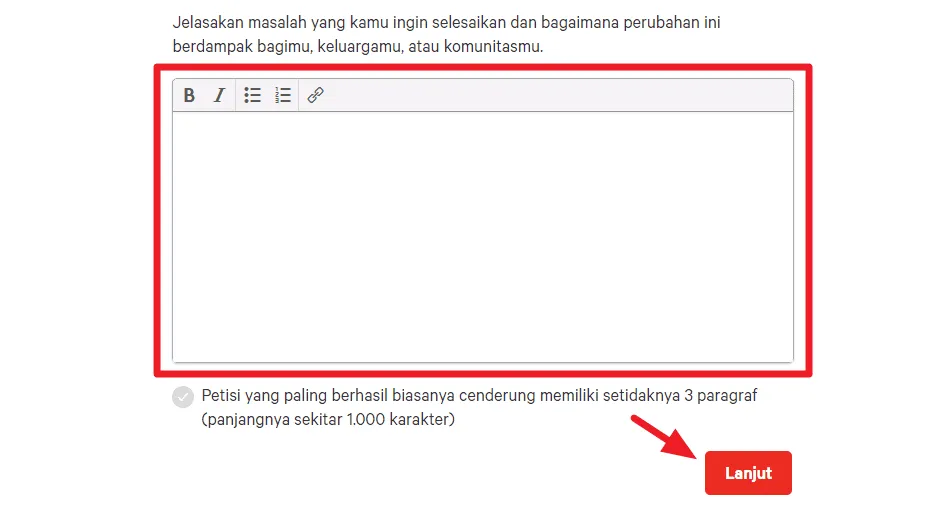Viewport: 941px width, 509px height.
Task: Insert a bulleted list
Action: (252, 95)
